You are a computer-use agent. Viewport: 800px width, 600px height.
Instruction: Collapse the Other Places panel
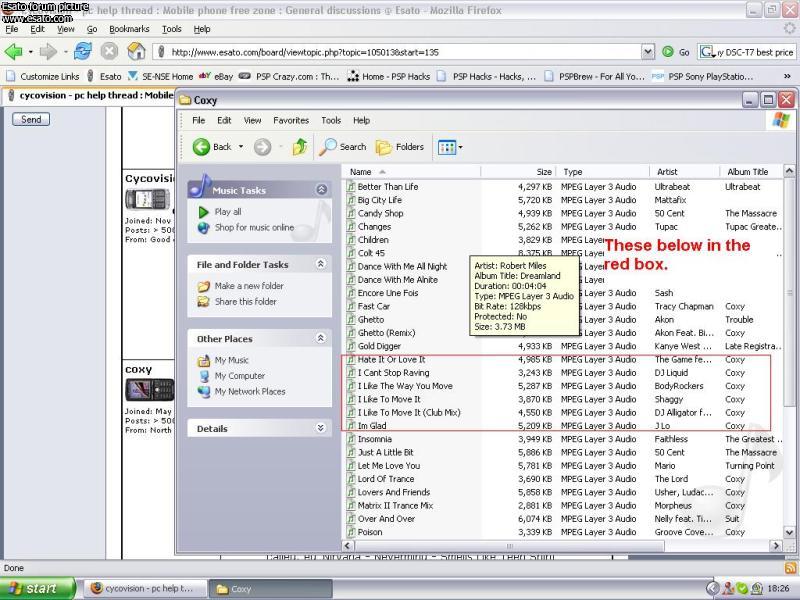(x=320, y=338)
